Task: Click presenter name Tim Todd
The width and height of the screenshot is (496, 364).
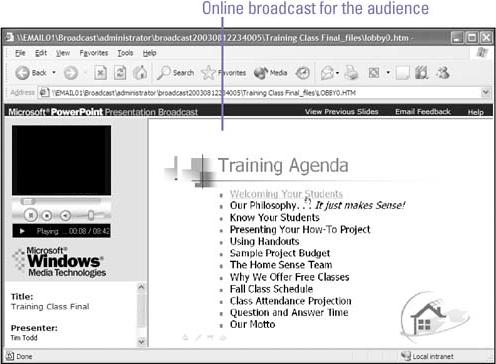Action: point(24,338)
